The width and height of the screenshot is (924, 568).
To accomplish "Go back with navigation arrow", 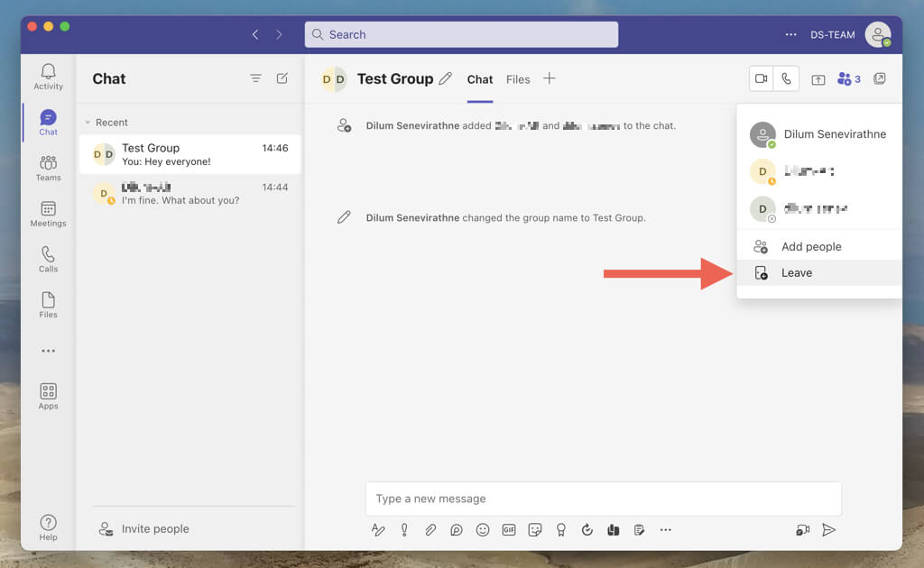I will tap(255, 35).
